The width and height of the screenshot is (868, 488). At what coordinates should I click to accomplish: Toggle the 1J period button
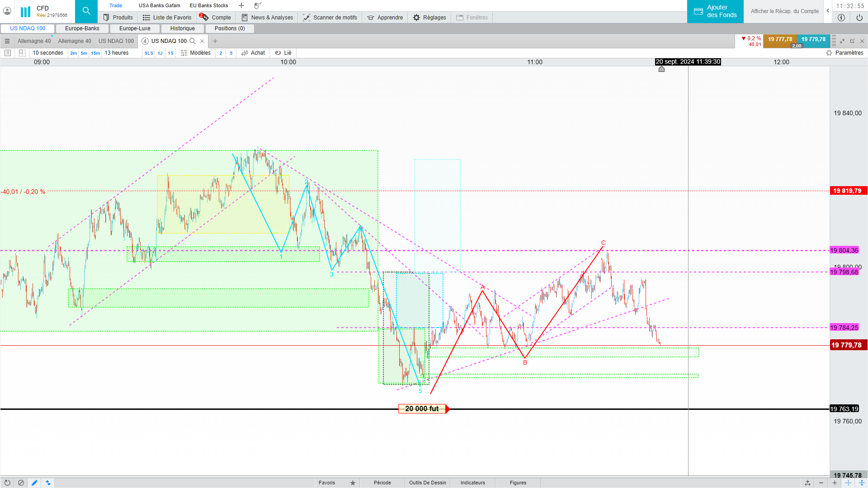click(x=160, y=53)
